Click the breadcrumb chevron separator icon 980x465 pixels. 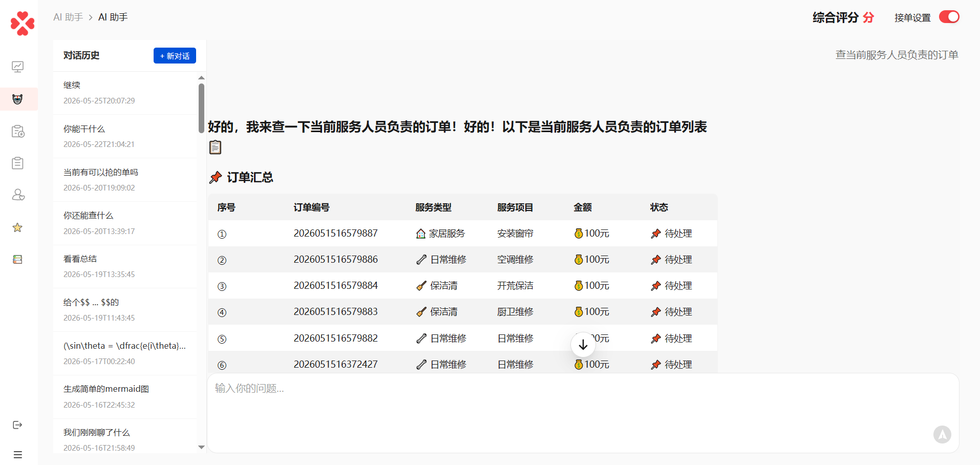[91, 17]
